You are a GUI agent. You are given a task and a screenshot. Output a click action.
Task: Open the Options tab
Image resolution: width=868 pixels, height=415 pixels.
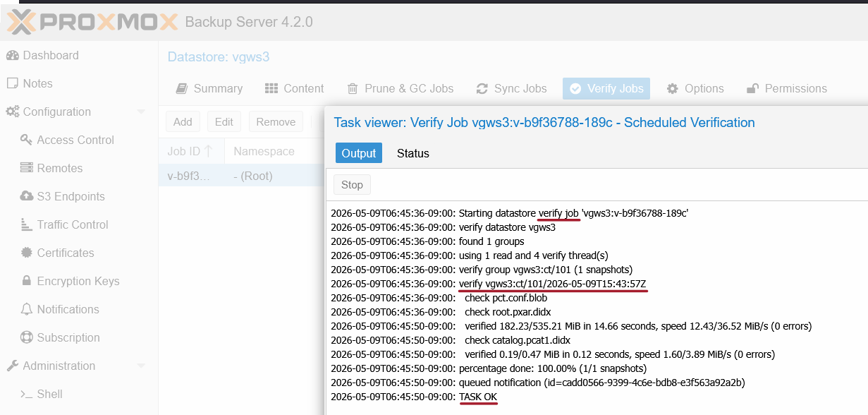(695, 88)
